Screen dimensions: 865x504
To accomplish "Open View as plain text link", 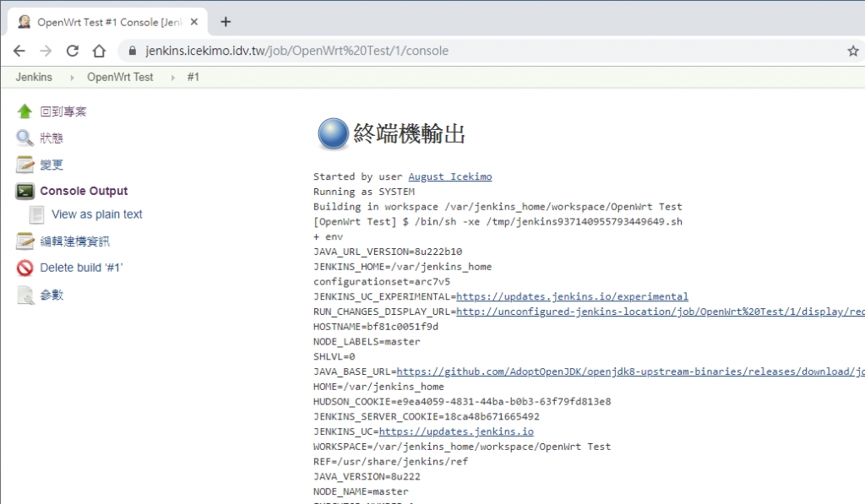I will [97, 214].
